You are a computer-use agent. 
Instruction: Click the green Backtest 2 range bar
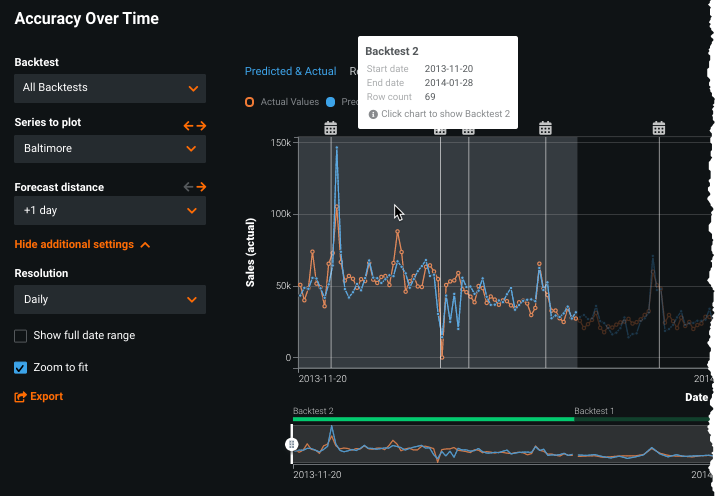(x=432, y=419)
